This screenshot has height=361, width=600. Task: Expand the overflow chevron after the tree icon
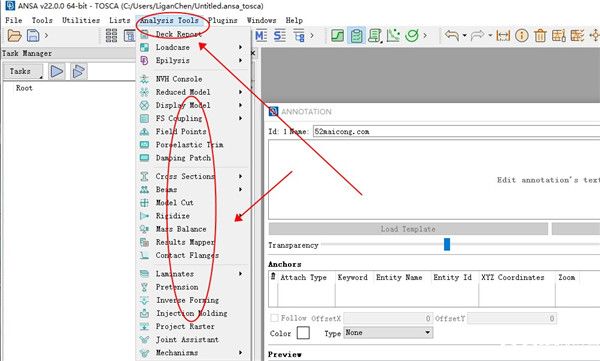312,36
